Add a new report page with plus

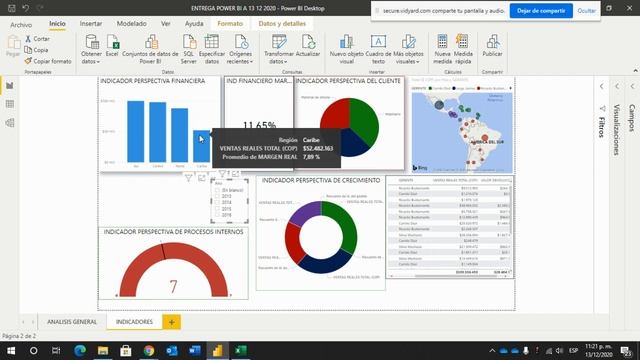(x=171, y=322)
